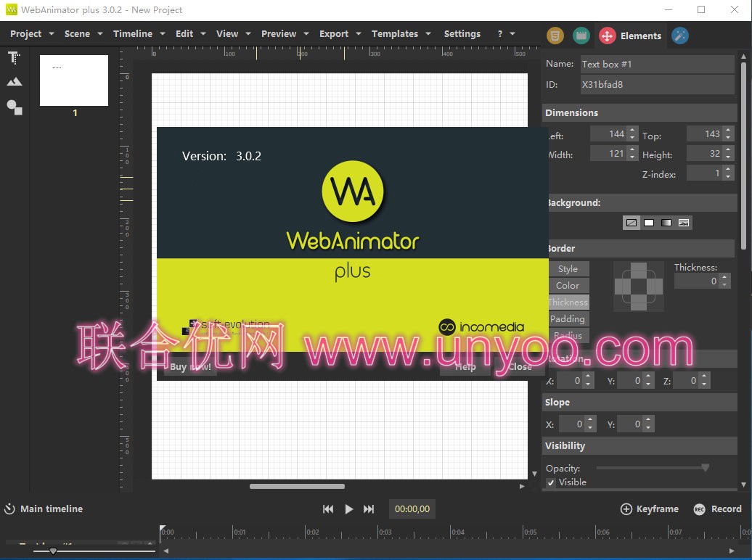Select the image insert tool
The height and width of the screenshot is (560, 752).
[15, 81]
